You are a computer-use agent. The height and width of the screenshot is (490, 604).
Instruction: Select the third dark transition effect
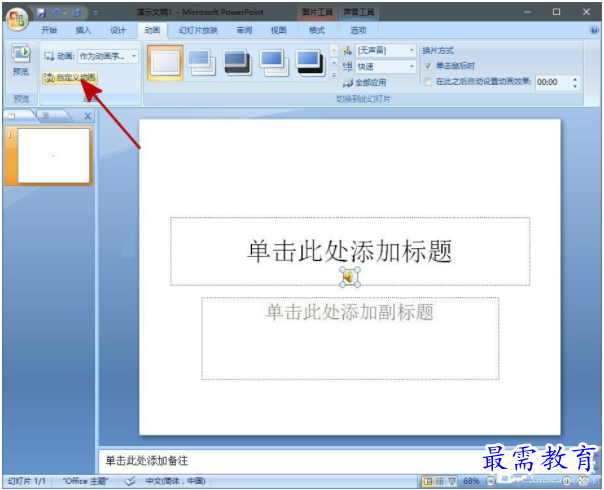pyautogui.click(x=238, y=63)
